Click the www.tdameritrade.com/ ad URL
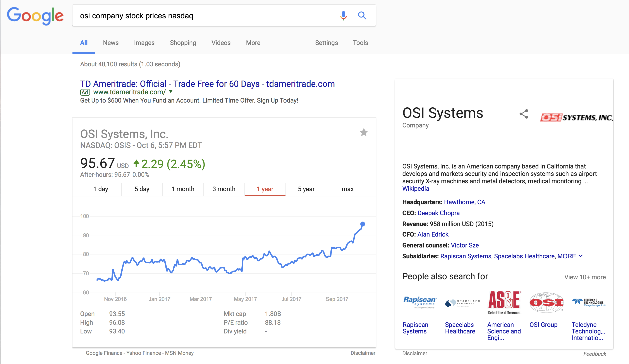Viewport: 629px width, 364px height. pos(129,92)
